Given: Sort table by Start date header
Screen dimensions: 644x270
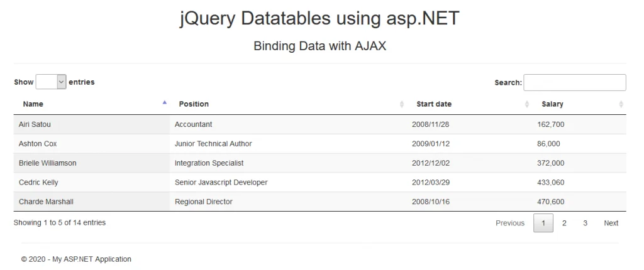Looking at the screenshot, I should coord(434,104).
